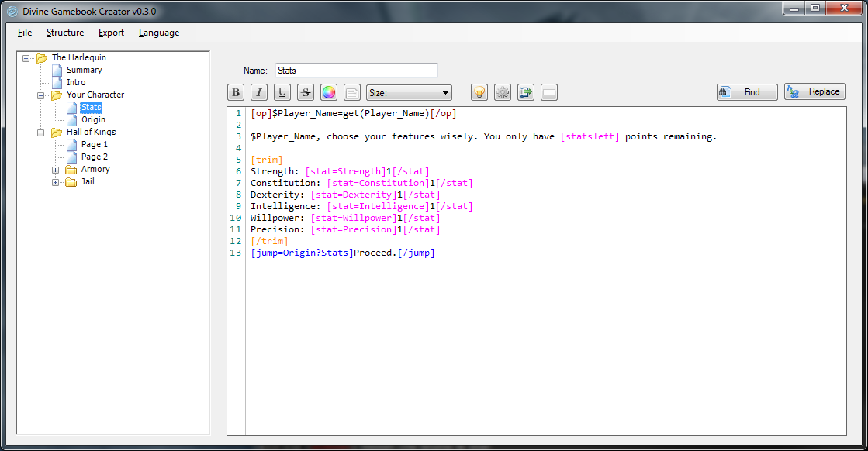Open the Language menu
Screen dimensions: 868x451
(159, 33)
